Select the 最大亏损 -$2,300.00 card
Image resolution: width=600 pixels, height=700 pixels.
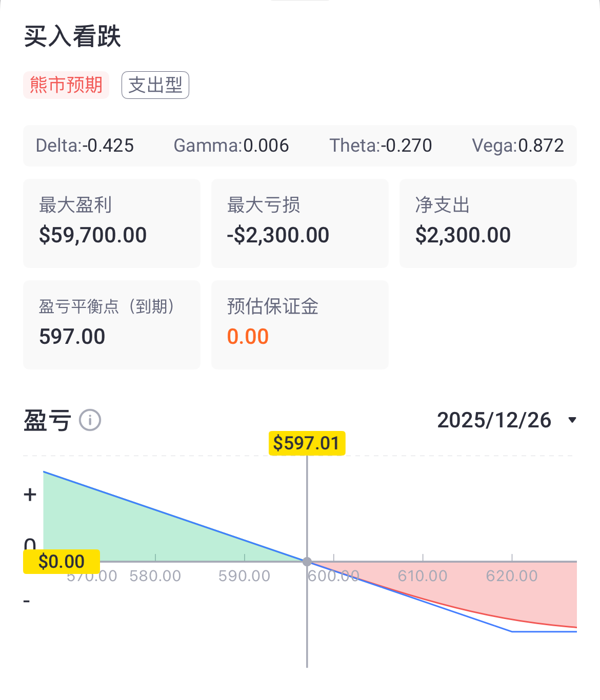point(300,223)
